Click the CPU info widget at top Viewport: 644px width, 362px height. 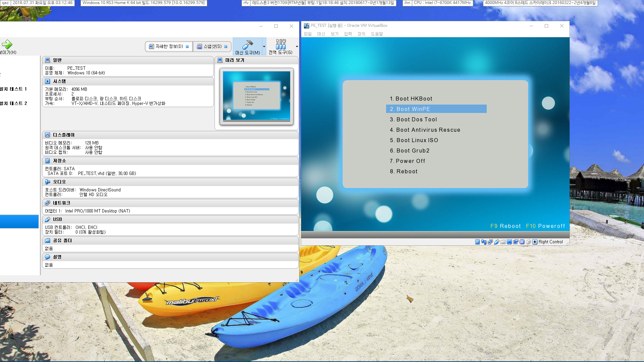click(442, 3)
